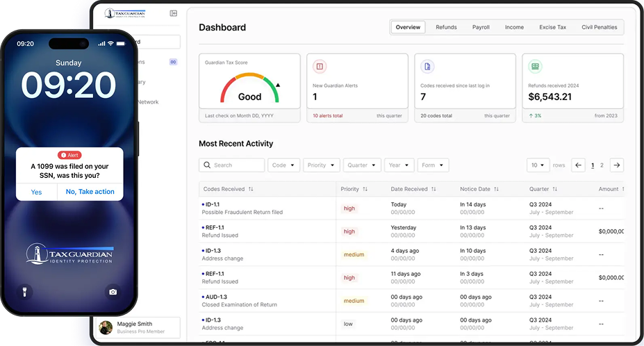Toggle sorting on Priority column
This screenshot has width=644, height=346.
point(365,189)
